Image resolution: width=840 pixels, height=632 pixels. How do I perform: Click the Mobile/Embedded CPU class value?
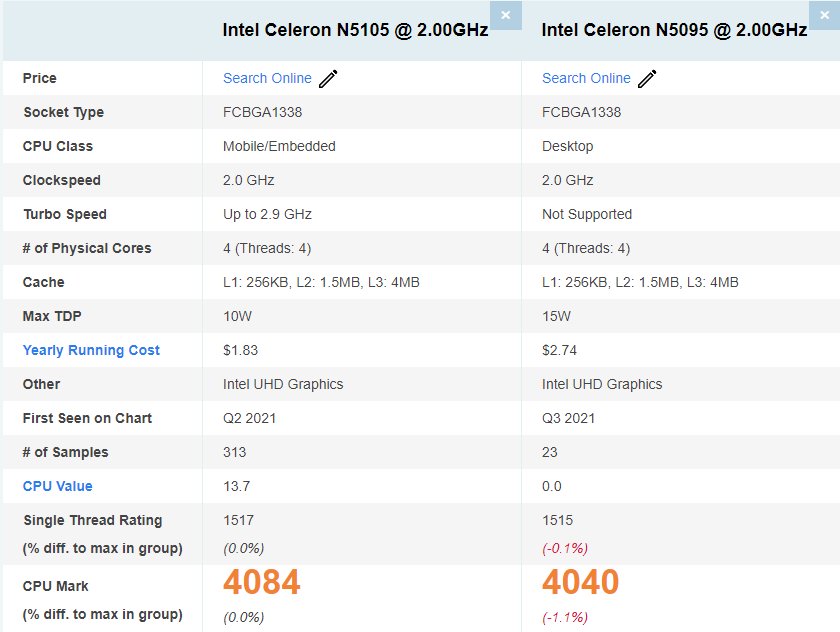coord(279,146)
